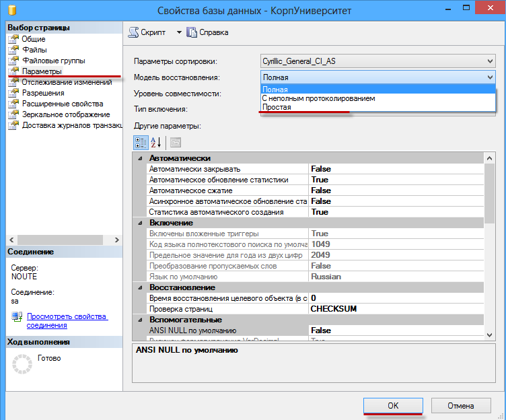Open the Файлы page
The height and width of the screenshot is (420, 506).
(34, 50)
